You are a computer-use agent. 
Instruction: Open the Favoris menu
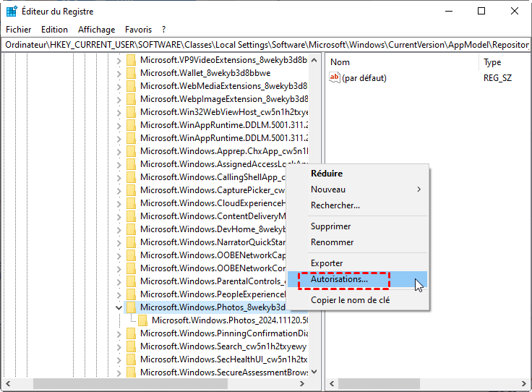(139, 30)
